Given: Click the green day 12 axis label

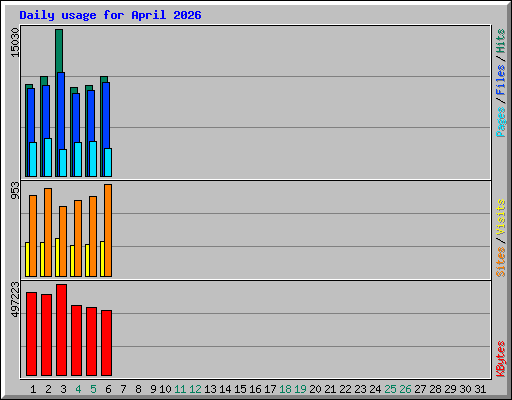Looking at the screenshot, I should [x=195, y=389].
